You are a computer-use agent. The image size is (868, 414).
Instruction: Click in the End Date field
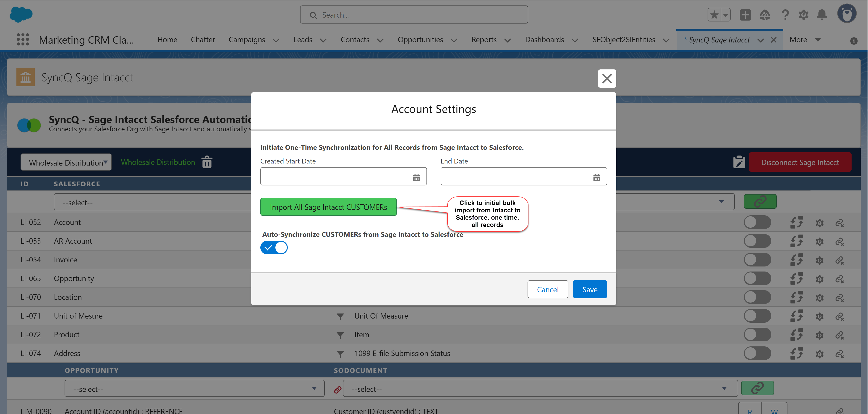pos(524,176)
